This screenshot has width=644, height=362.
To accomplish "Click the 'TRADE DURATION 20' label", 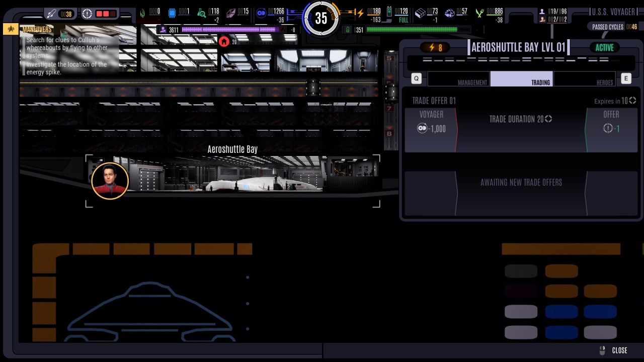I will pos(517,119).
